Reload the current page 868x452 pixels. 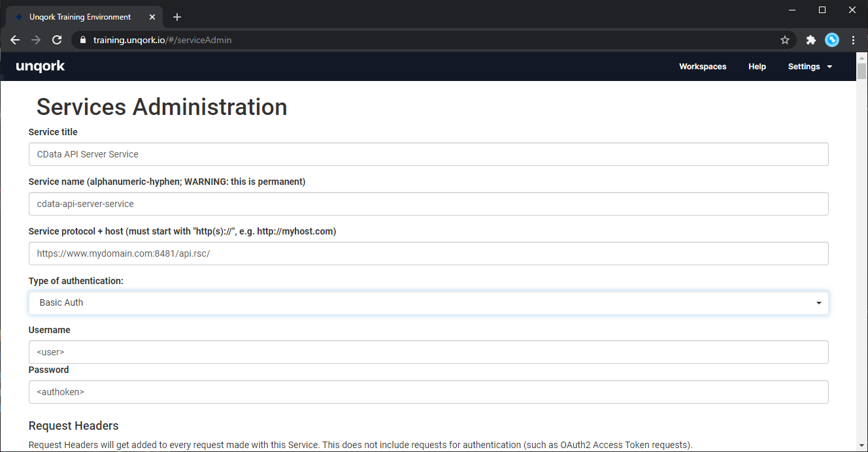point(57,40)
